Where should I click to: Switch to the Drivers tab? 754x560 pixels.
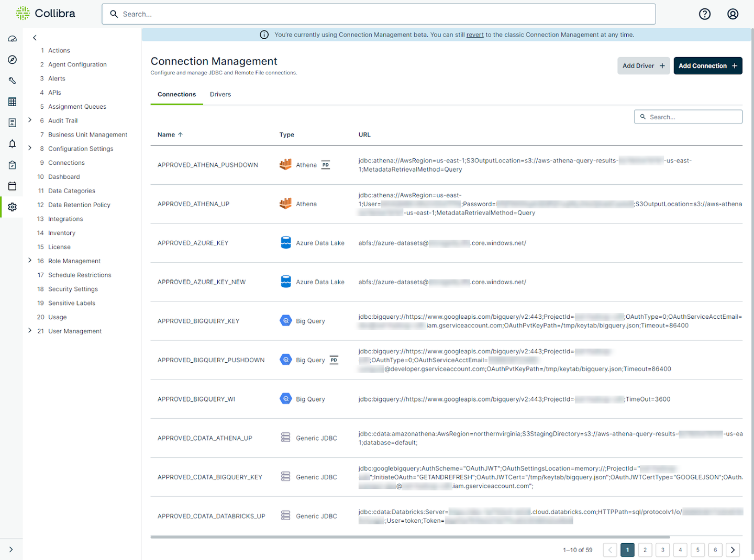pos(220,94)
